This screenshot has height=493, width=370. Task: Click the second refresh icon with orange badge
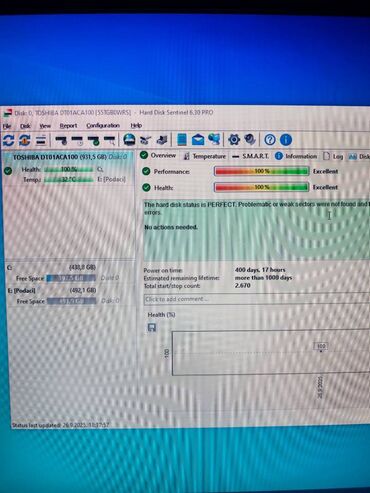pos(24,140)
